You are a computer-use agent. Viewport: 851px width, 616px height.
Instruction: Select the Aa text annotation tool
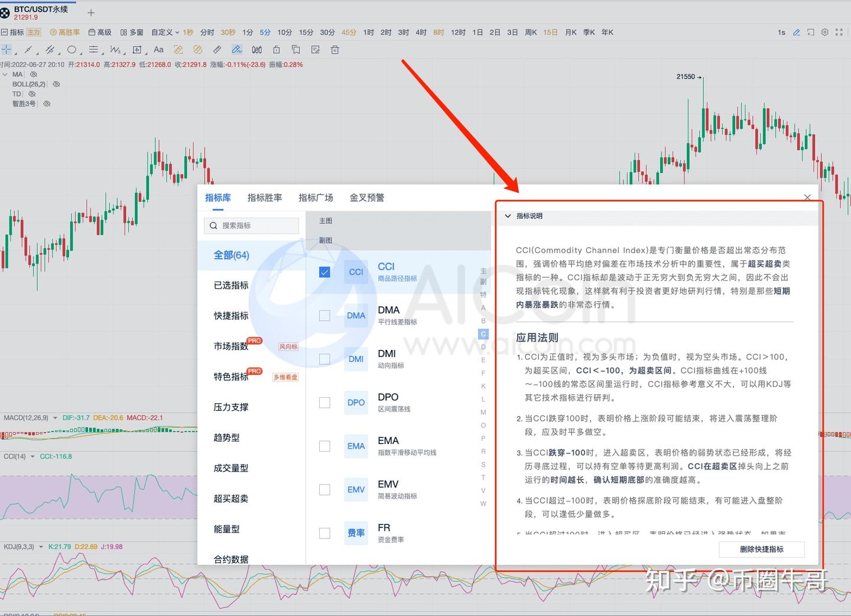(158, 50)
